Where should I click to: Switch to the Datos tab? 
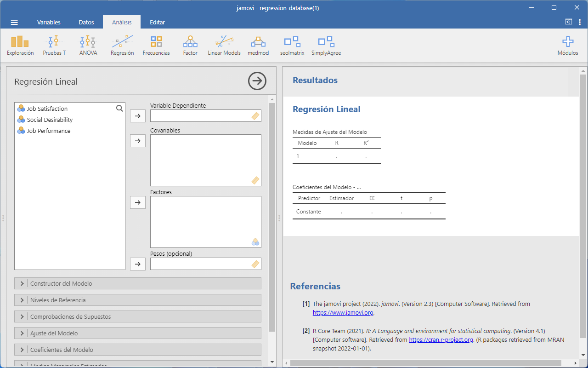(86, 22)
